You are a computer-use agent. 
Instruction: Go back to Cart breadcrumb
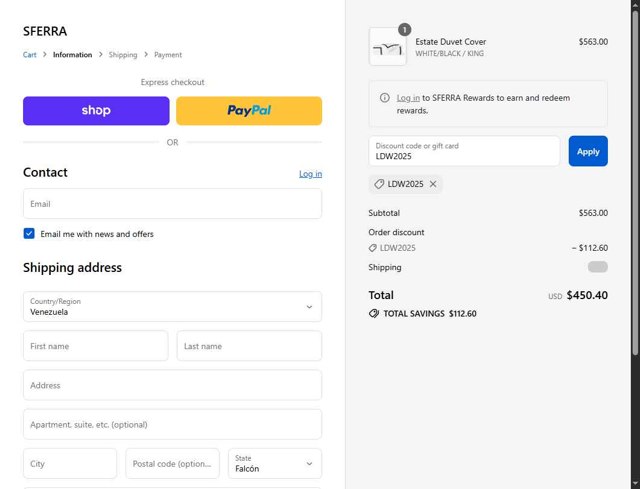click(29, 55)
